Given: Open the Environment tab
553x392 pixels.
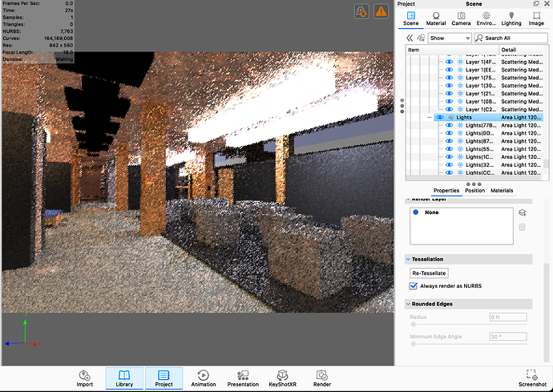Looking at the screenshot, I should click(486, 18).
